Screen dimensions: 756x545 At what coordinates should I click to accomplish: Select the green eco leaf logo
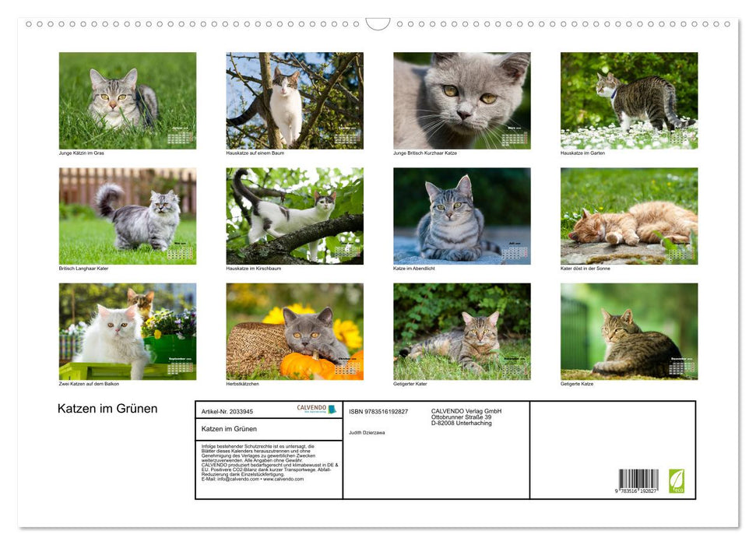point(677,481)
